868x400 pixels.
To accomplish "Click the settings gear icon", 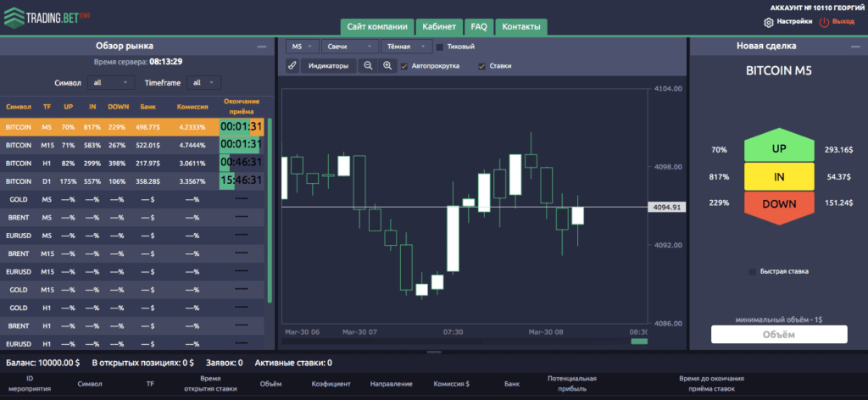I will click(769, 22).
